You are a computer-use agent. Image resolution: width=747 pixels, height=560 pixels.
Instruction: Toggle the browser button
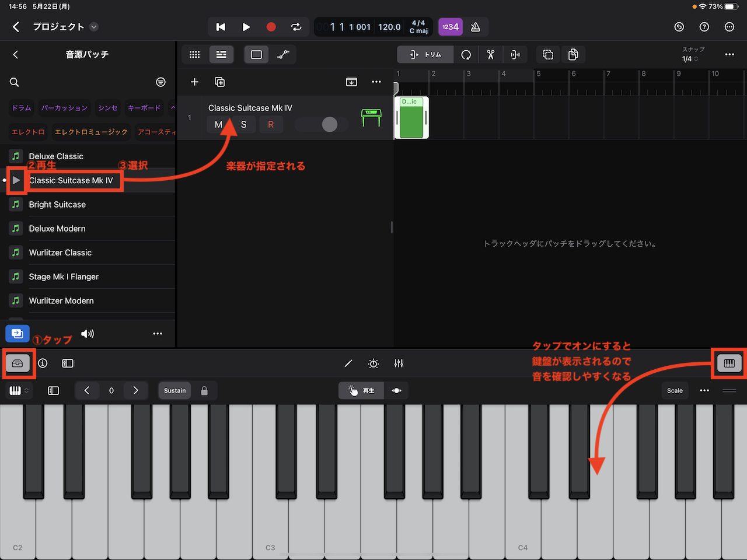tap(18, 363)
